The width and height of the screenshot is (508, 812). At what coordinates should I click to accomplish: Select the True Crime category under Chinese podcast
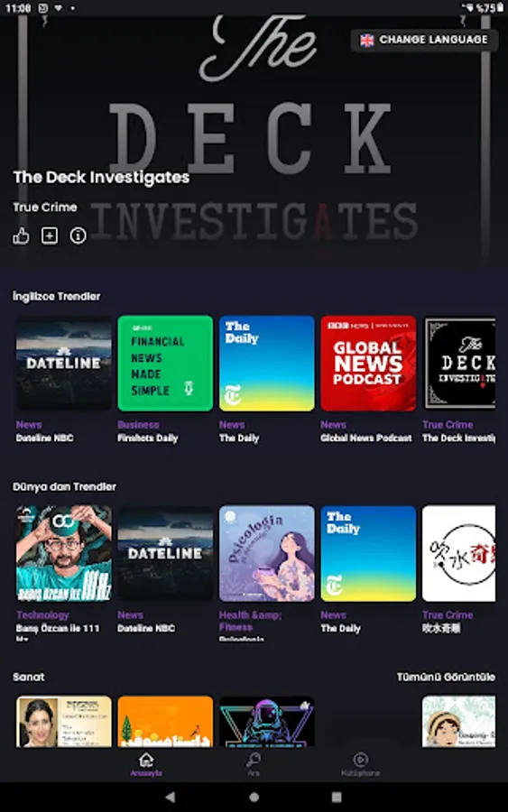448,614
